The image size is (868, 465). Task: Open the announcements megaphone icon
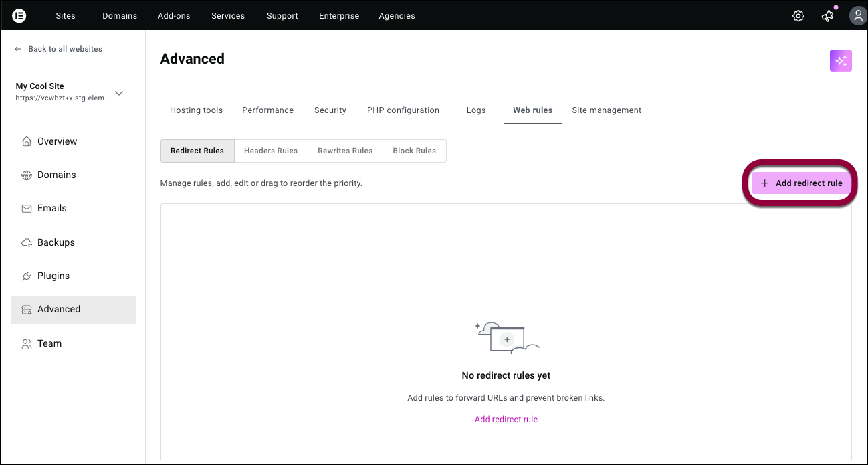click(x=827, y=16)
